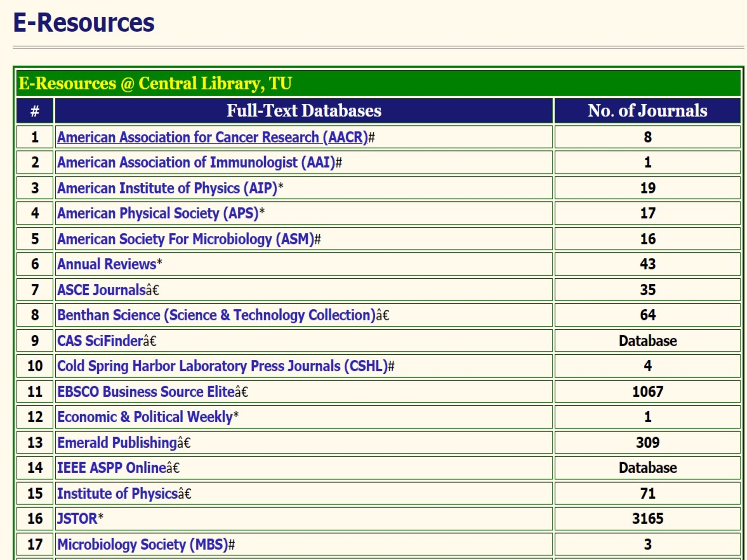Open CAS SciFinder link
This screenshot has width=747, height=560.
coord(100,341)
